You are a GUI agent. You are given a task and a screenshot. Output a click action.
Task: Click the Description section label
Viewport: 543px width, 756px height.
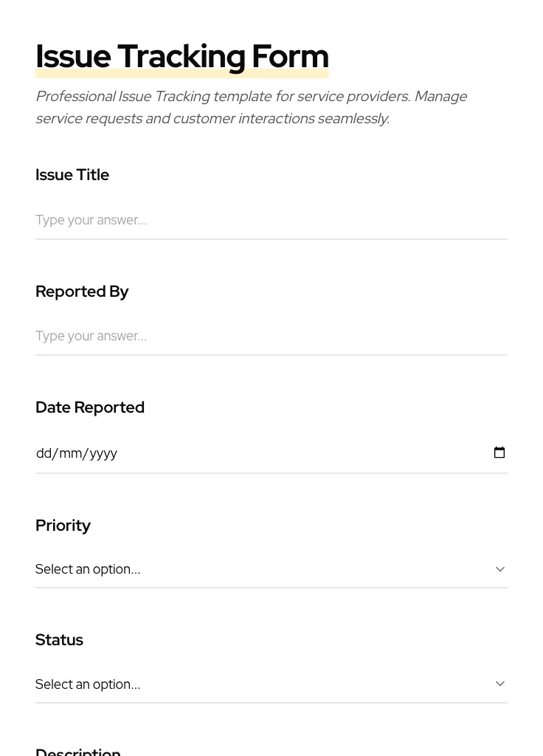pos(77,751)
